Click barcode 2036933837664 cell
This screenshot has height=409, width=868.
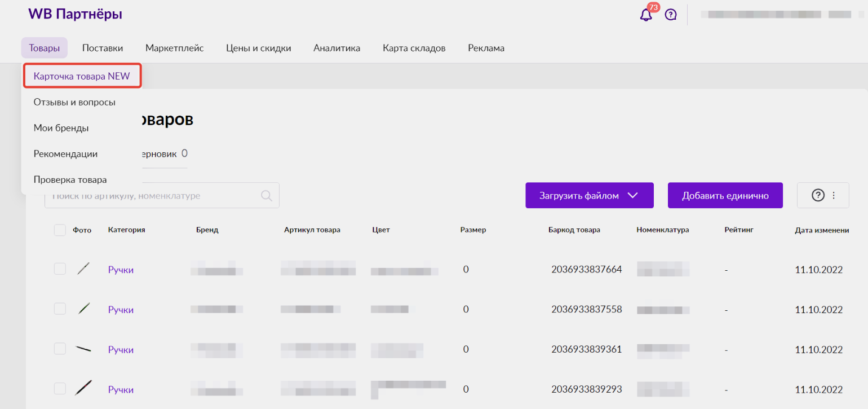coord(587,269)
